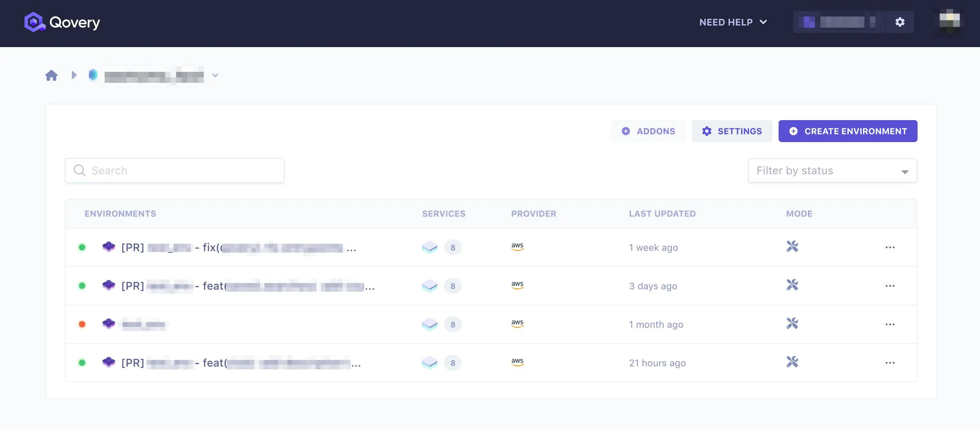980x431 pixels.
Task: Click the Qovery logo
Action: [x=62, y=22]
